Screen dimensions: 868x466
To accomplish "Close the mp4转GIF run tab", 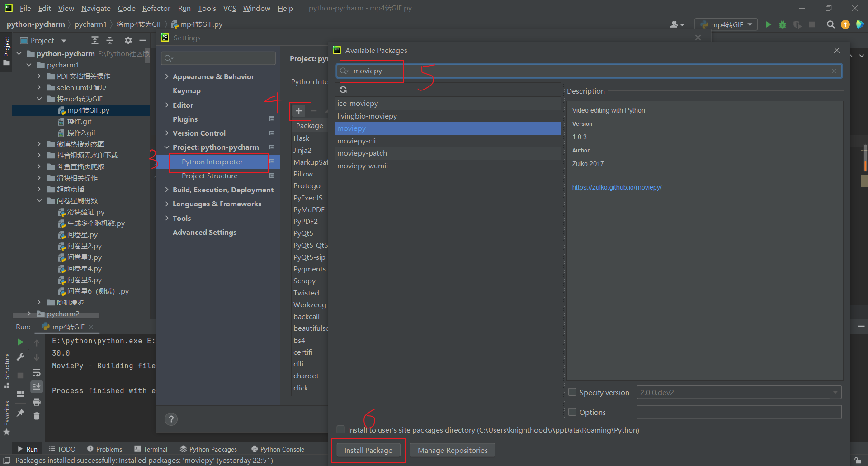I will [x=91, y=327].
